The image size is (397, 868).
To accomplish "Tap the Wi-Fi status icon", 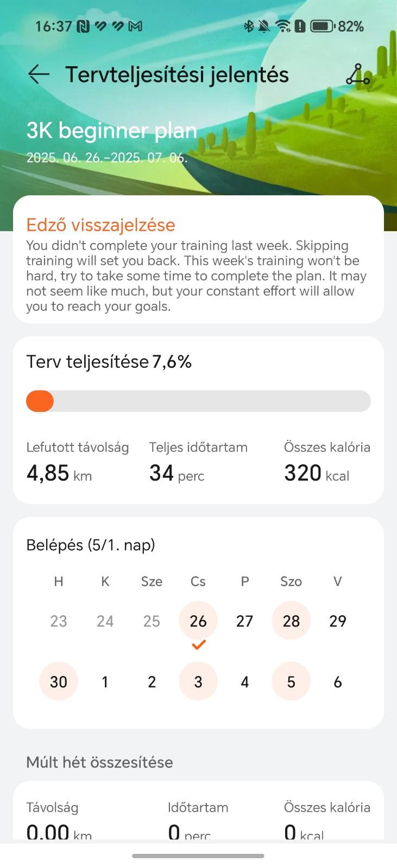I will (282, 26).
